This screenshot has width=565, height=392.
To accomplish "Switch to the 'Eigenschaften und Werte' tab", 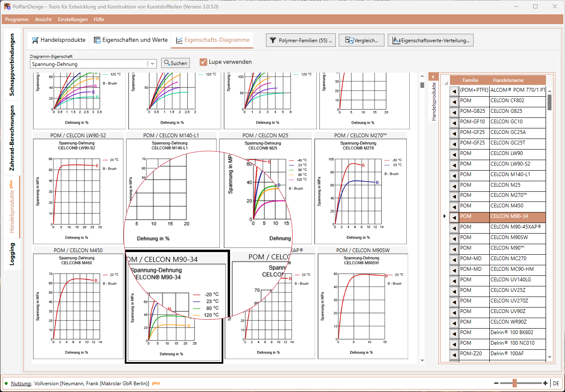I will 131,40.
